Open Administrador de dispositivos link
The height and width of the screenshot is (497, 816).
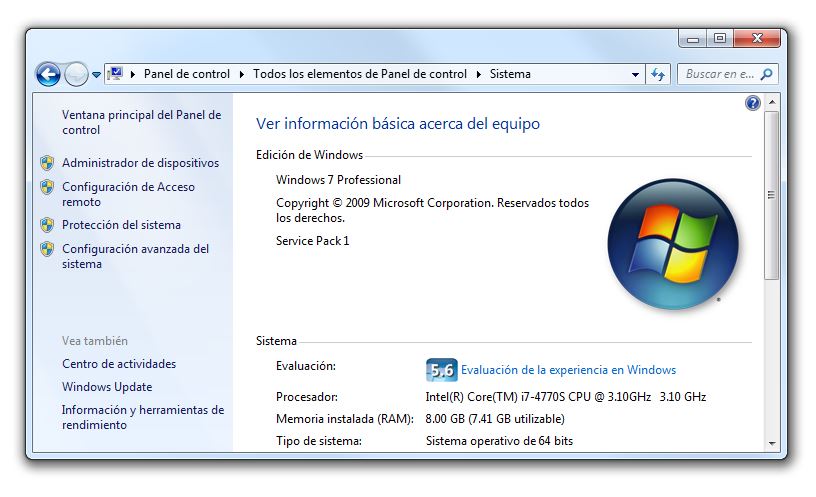pyautogui.click(x=141, y=163)
